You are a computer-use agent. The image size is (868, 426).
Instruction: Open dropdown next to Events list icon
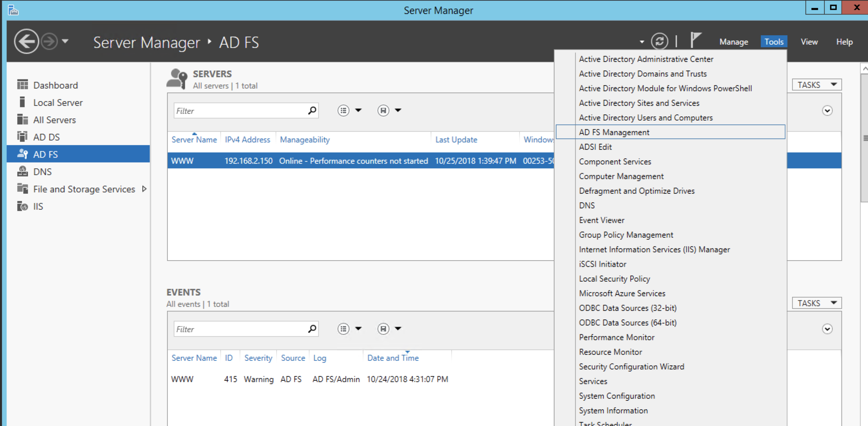(x=358, y=328)
